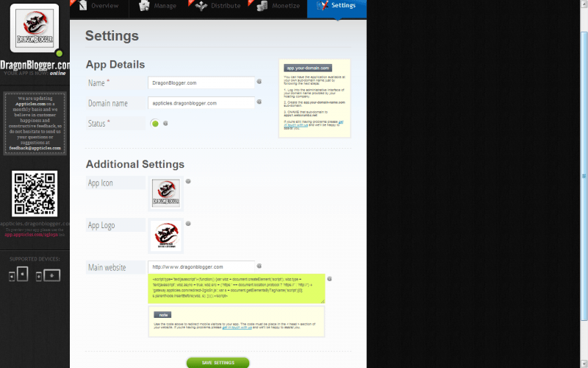
Task: Click the Manage tab icon
Action: 144,6
